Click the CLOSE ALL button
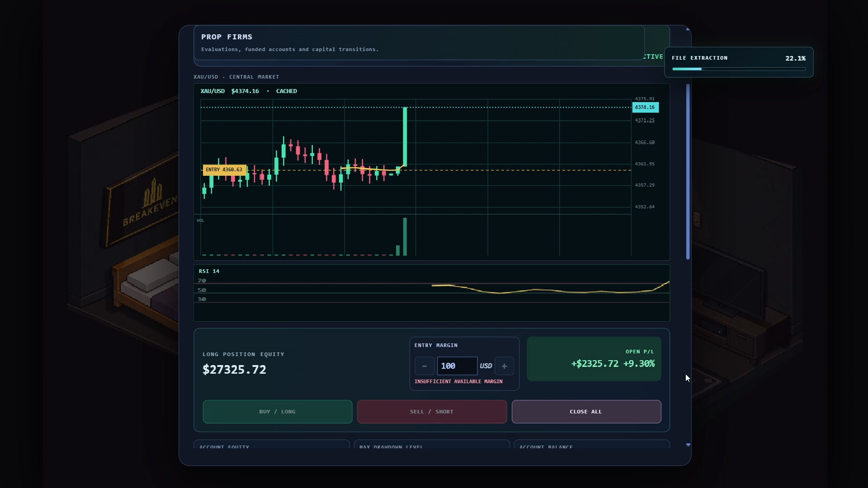This screenshot has height=488, width=868. point(586,412)
